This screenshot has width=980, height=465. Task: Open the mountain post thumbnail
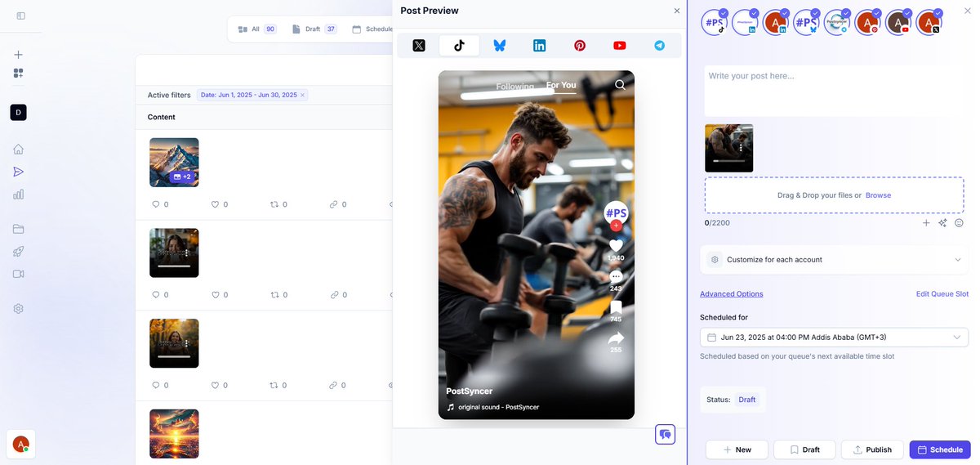pos(174,162)
